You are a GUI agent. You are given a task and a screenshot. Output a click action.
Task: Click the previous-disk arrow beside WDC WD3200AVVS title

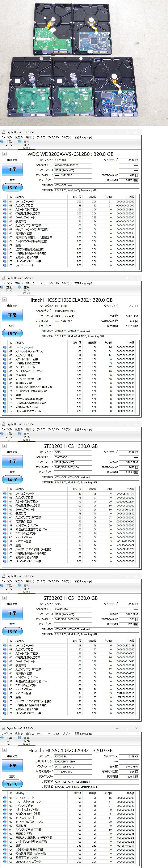coord(4,154)
